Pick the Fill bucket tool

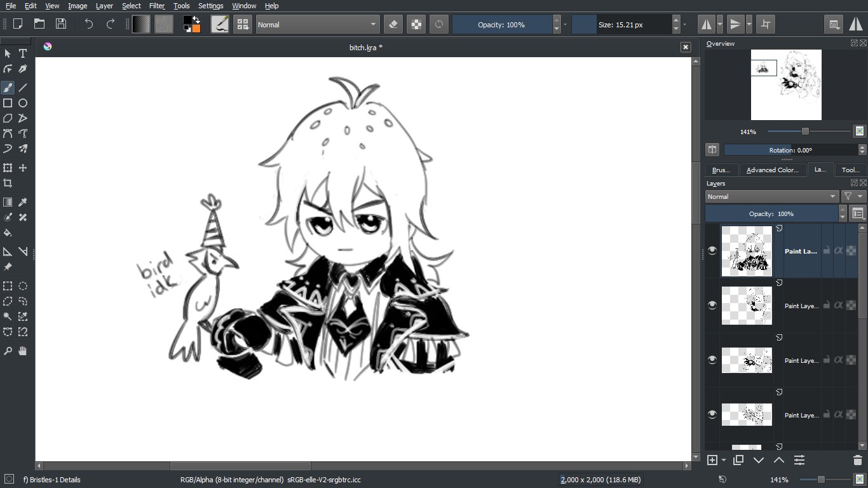pyautogui.click(x=8, y=233)
